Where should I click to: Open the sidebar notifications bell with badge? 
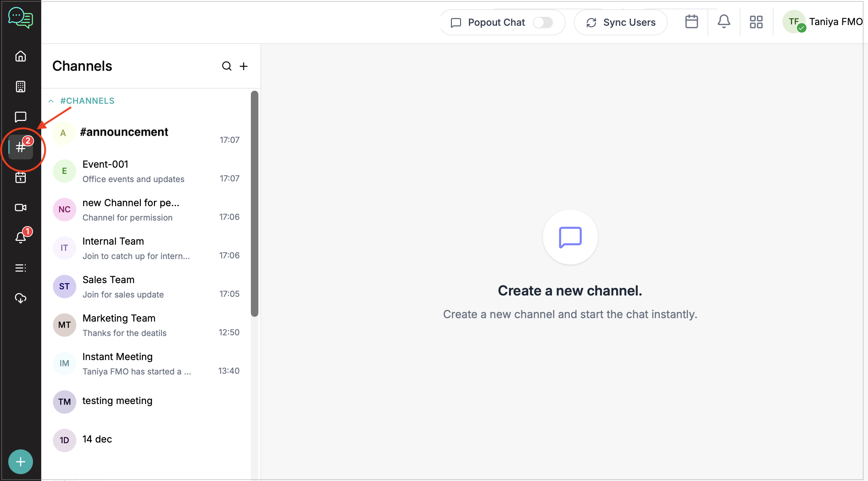click(x=21, y=237)
